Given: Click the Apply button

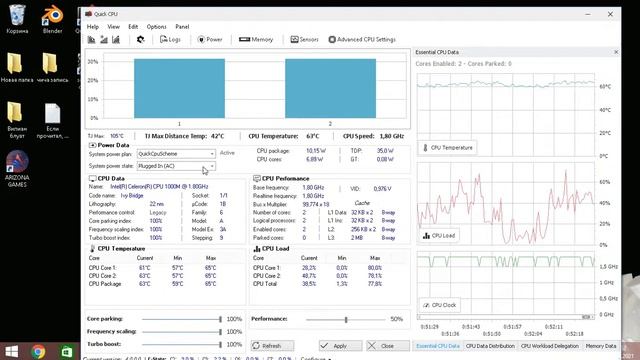Looking at the screenshot, I should pos(340,346).
